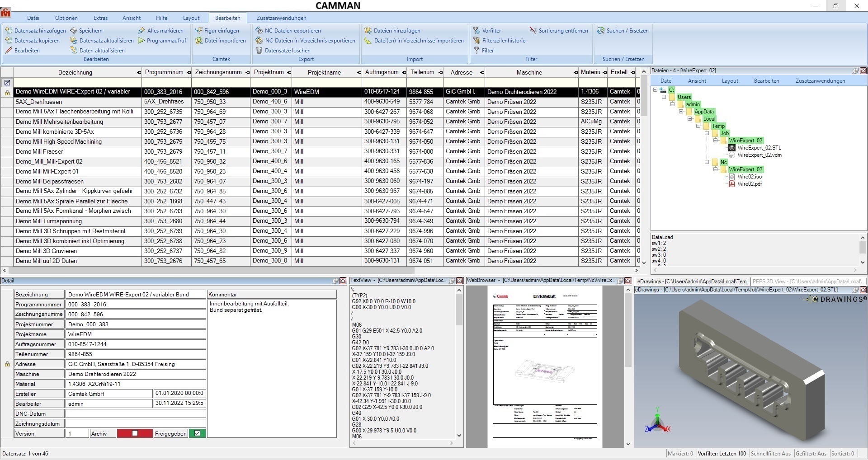Click the Kommentar text area

click(272, 368)
